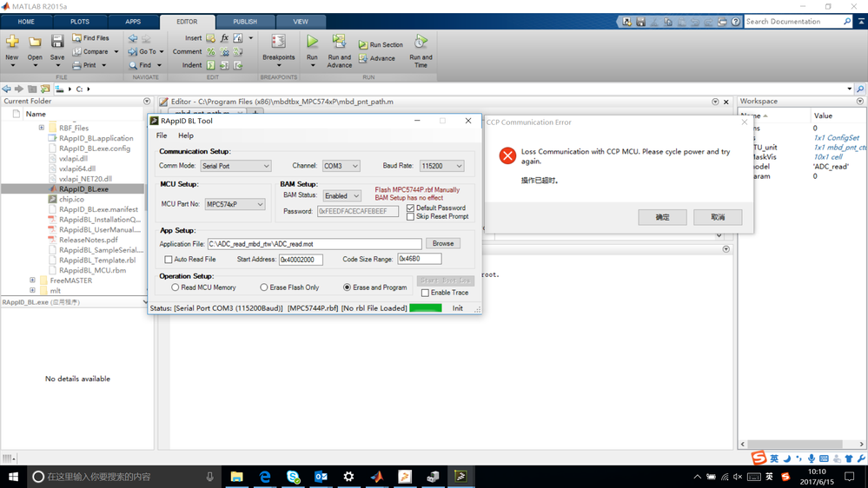Click the Advance tool

point(376,58)
